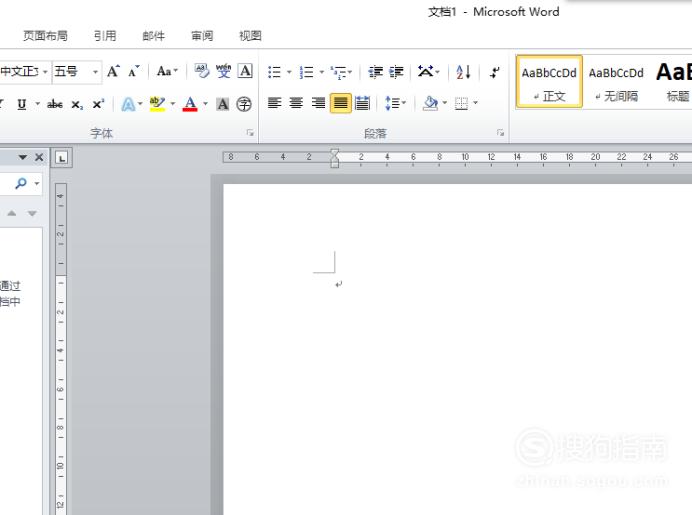Toggle underline formatting

[22, 105]
